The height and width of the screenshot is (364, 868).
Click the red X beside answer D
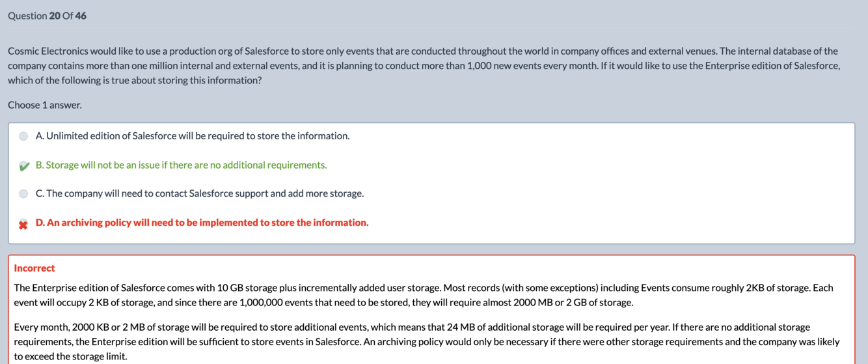[x=23, y=225]
